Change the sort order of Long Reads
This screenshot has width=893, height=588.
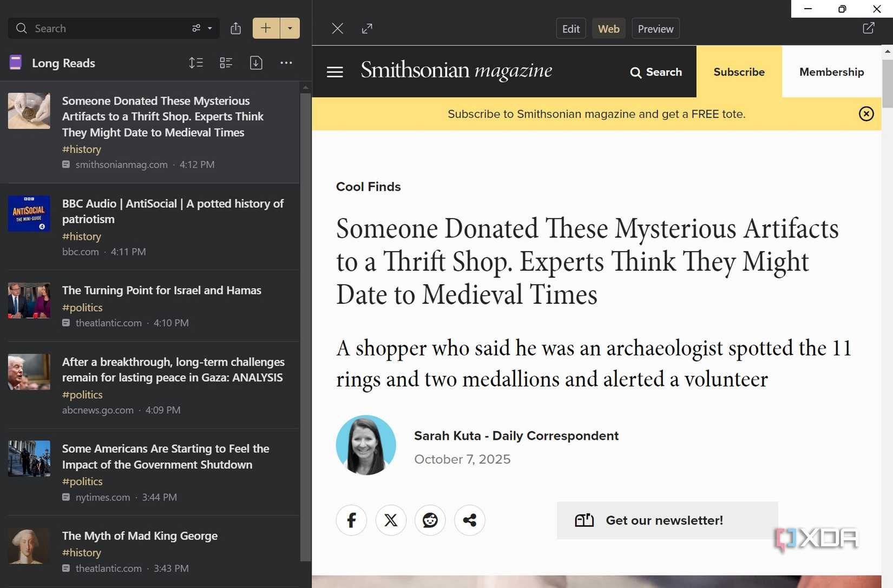pyautogui.click(x=196, y=63)
